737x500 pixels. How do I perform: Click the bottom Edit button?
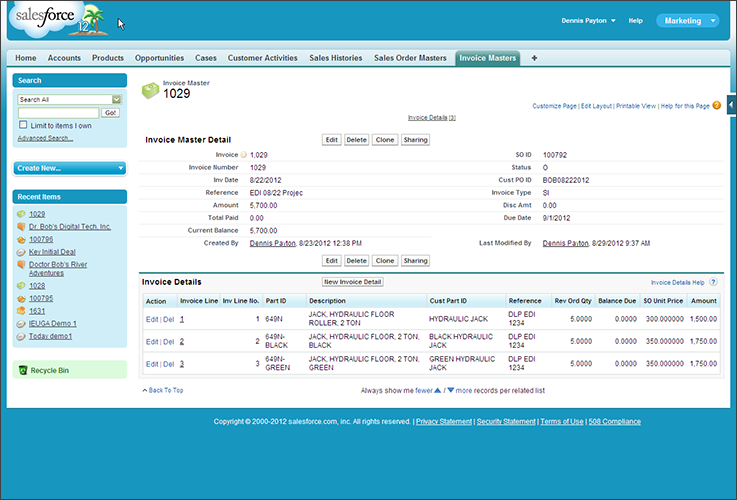click(x=331, y=260)
